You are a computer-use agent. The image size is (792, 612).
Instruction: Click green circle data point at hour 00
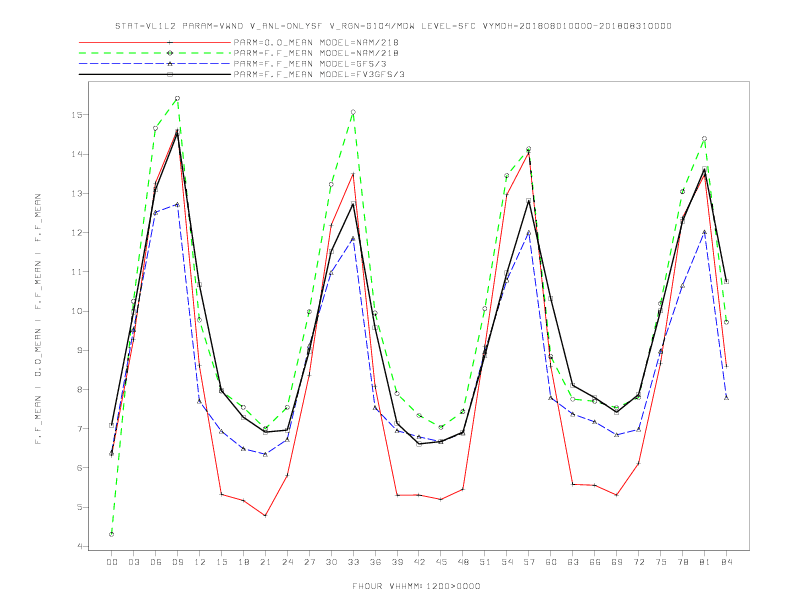(112, 534)
